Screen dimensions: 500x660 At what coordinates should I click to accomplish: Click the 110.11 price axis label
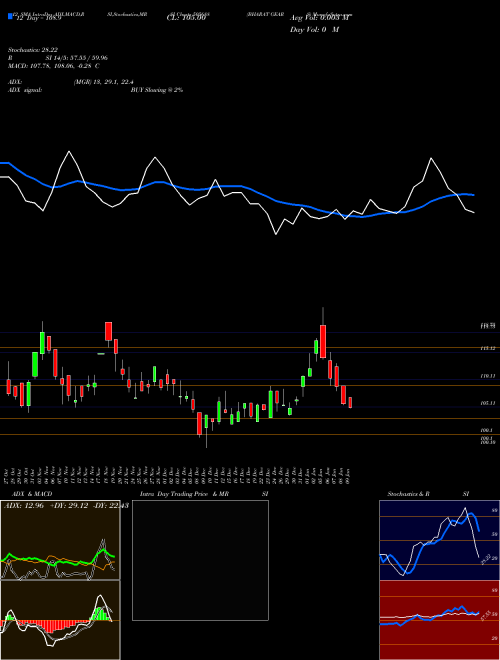pos(489,375)
